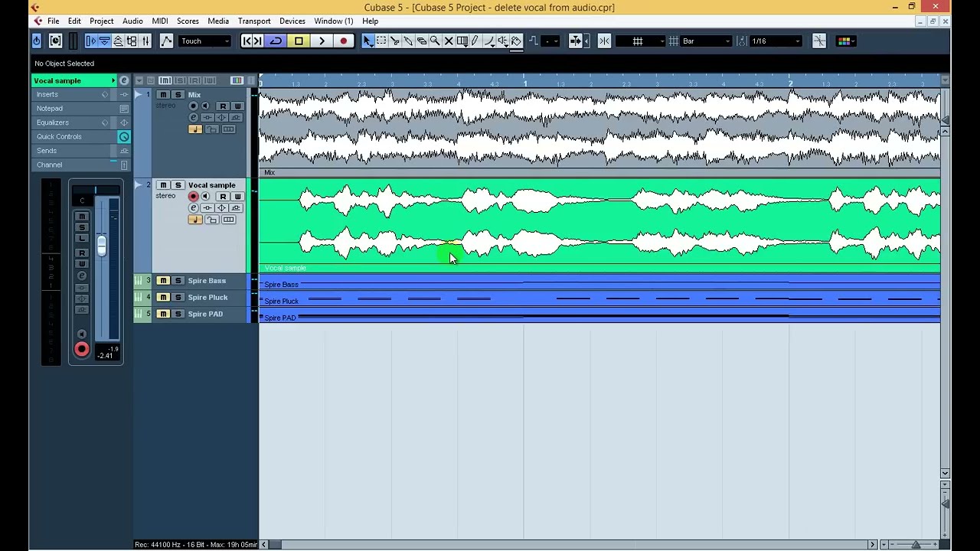
Task: Select the Glue tool
Action: point(408,41)
